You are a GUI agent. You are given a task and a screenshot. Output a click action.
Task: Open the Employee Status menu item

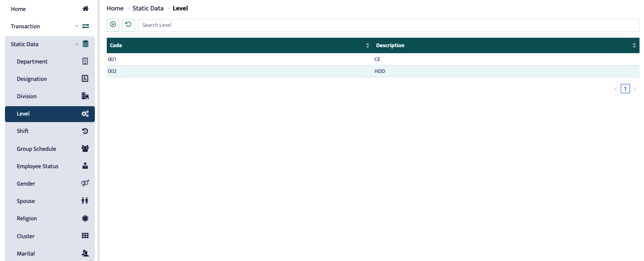point(38,166)
